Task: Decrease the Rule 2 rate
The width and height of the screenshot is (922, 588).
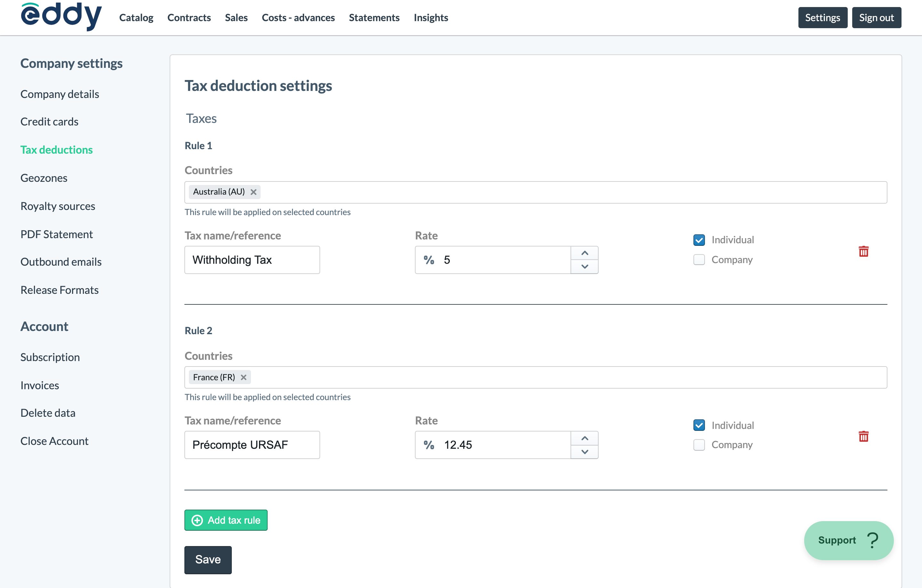Action: [x=584, y=452]
